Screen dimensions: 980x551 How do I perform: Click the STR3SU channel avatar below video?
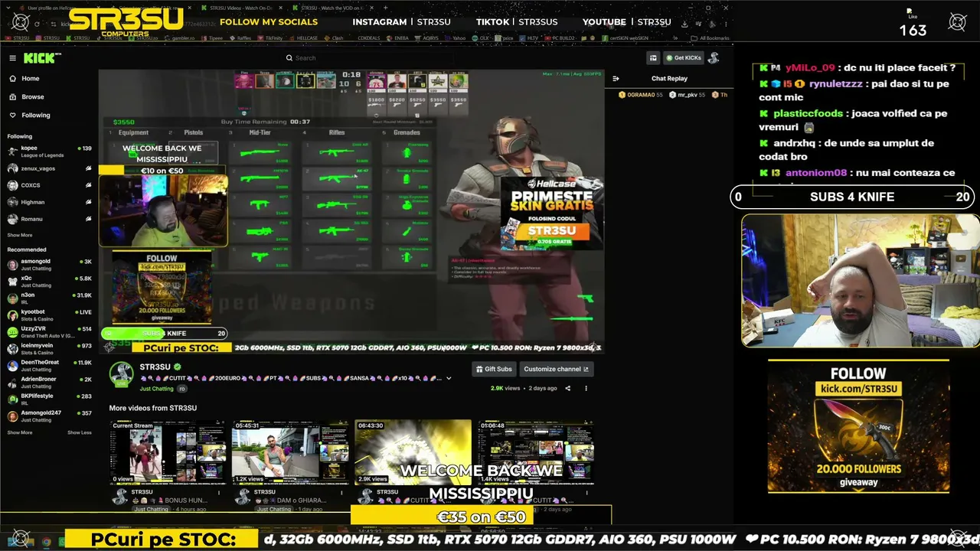click(x=121, y=373)
